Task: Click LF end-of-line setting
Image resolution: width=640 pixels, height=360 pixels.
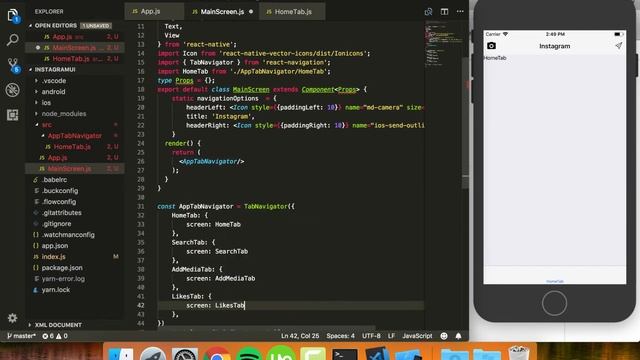Action: 391,336
